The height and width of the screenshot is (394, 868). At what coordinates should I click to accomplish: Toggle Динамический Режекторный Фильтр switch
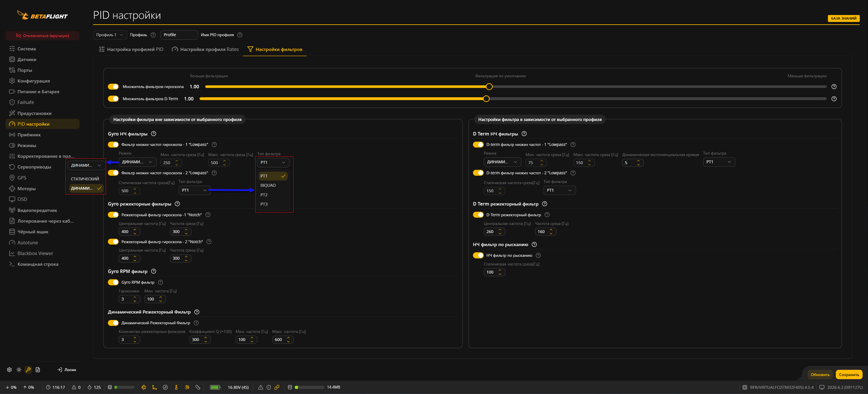pos(113,322)
